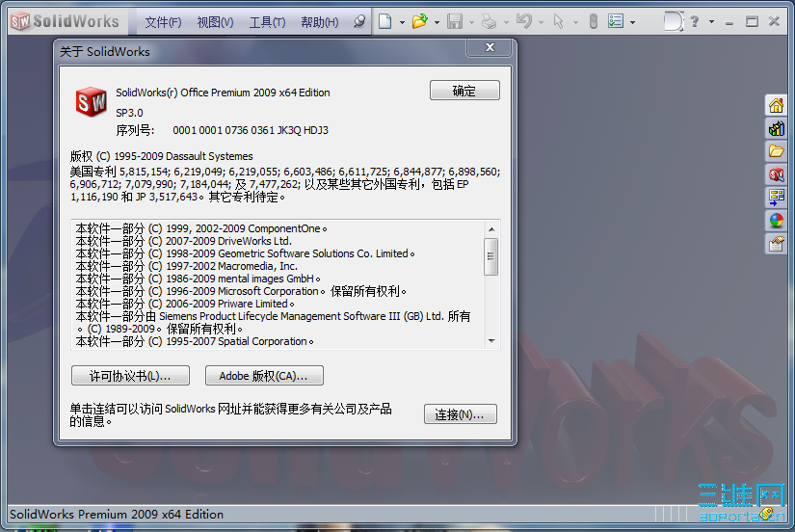Screen dimensions: 795x532
Task: Open the dropdown next to Select cursor
Action: 575,22
